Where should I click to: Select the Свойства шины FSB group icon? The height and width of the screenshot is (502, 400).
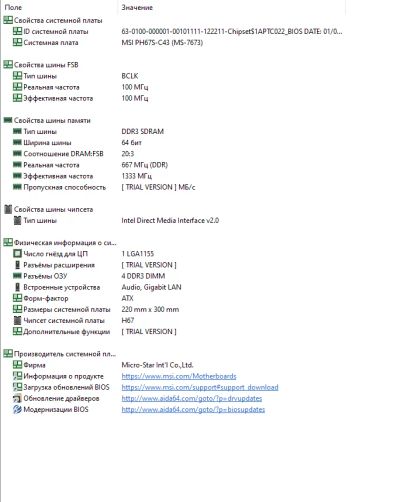[x=8, y=65]
